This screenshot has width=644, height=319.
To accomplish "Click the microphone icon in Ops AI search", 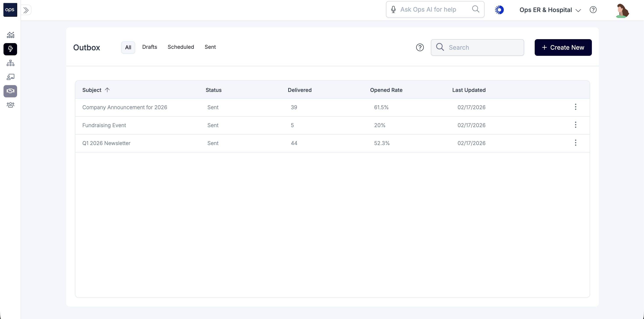I will [393, 9].
